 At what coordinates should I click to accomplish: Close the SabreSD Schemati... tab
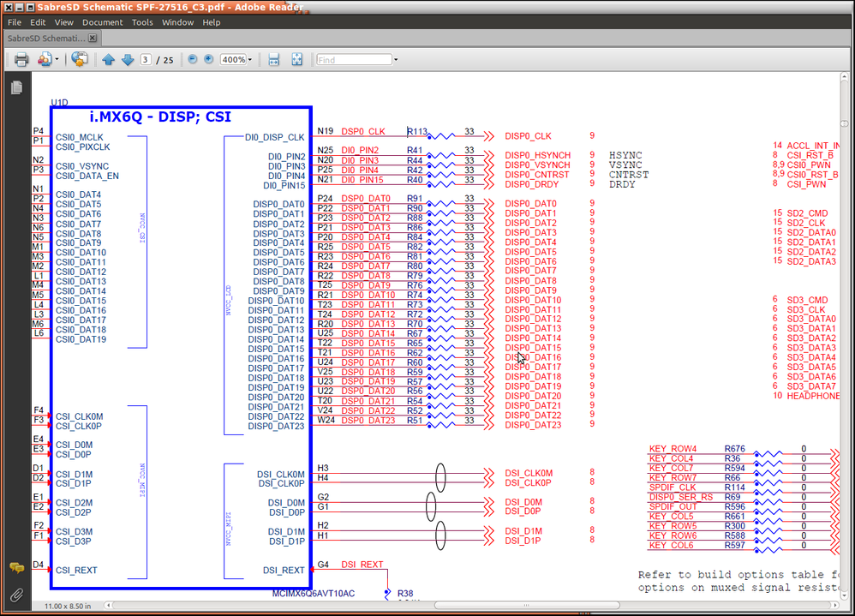(x=93, y=38)
